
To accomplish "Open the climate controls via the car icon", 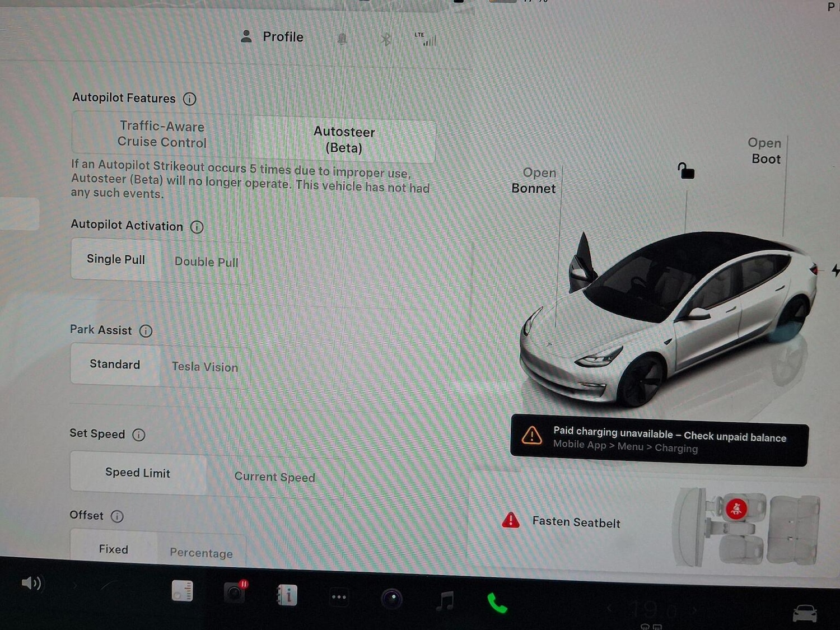I will (806, 613).
